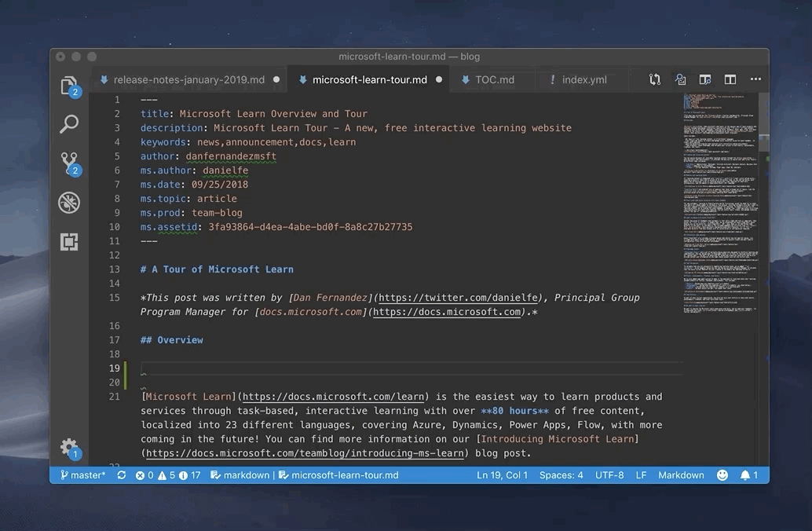
Task: Click the teamblog/introducing-ms-learn link
Action: [x=305, y=453]
